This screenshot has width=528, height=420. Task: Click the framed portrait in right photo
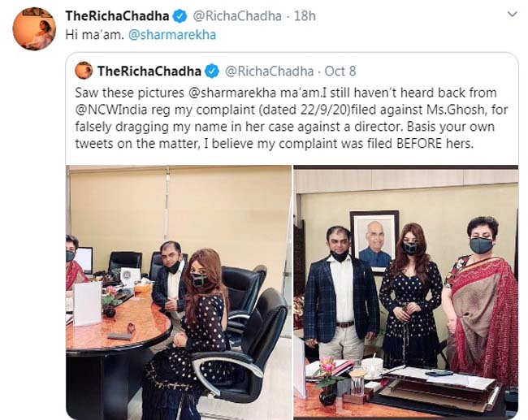click(x=374, y=241)
